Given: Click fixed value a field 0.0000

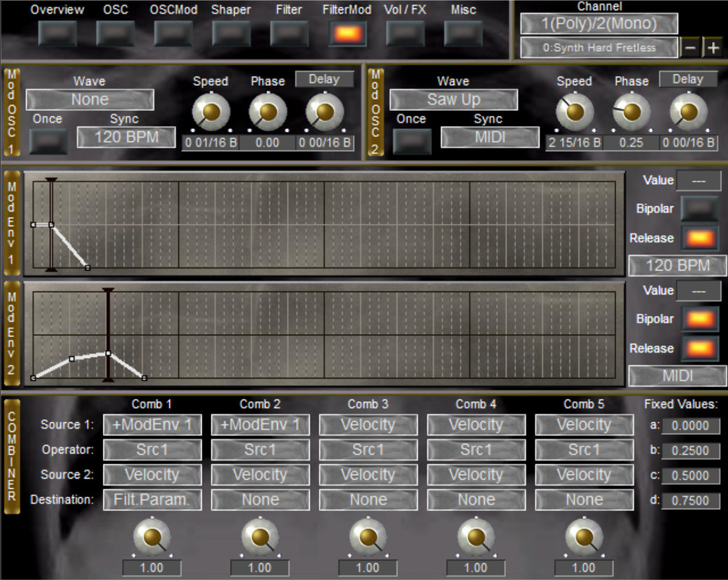Looking at the screenshot, I should (x=690, y=426).
